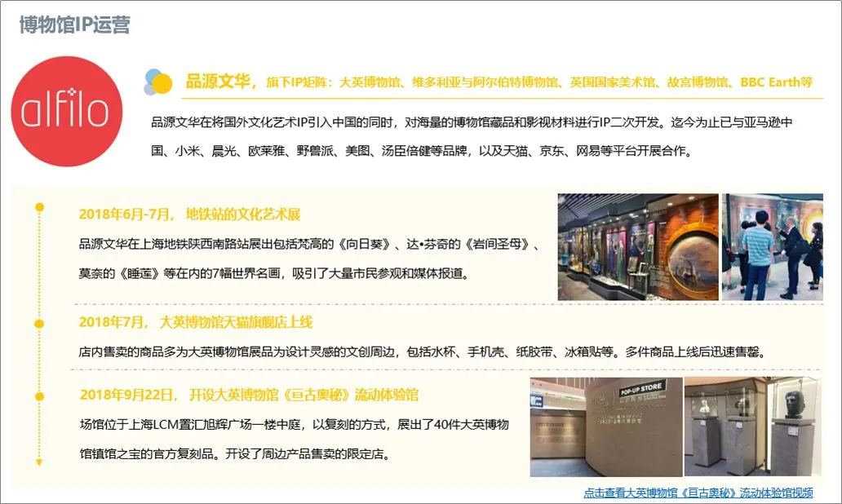Screen dimensions: 842x504
Task: Click the line starting 馆镇馆之宝的官方复刻品
Action: click(x=235, y=454)
